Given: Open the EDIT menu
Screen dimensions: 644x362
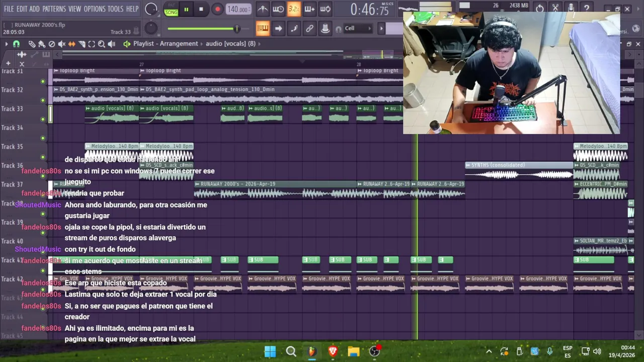Looking at the screenshot, I should (x=22, y=9).
